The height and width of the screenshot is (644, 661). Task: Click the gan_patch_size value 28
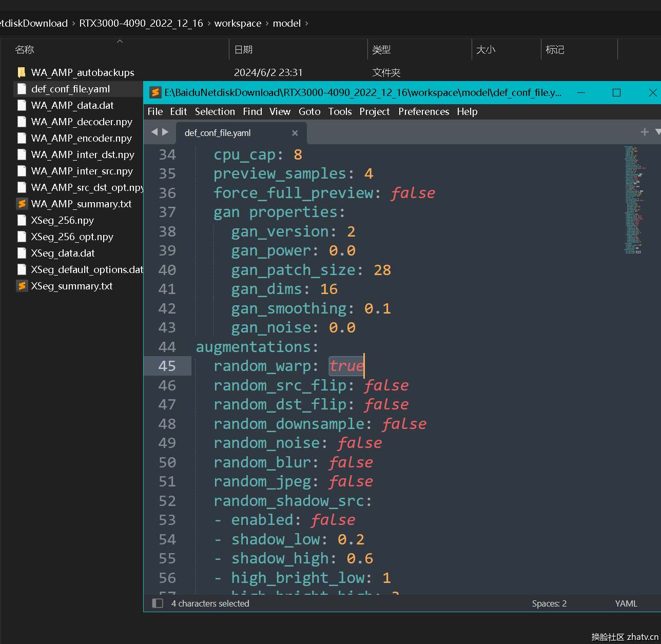[382, 270]
